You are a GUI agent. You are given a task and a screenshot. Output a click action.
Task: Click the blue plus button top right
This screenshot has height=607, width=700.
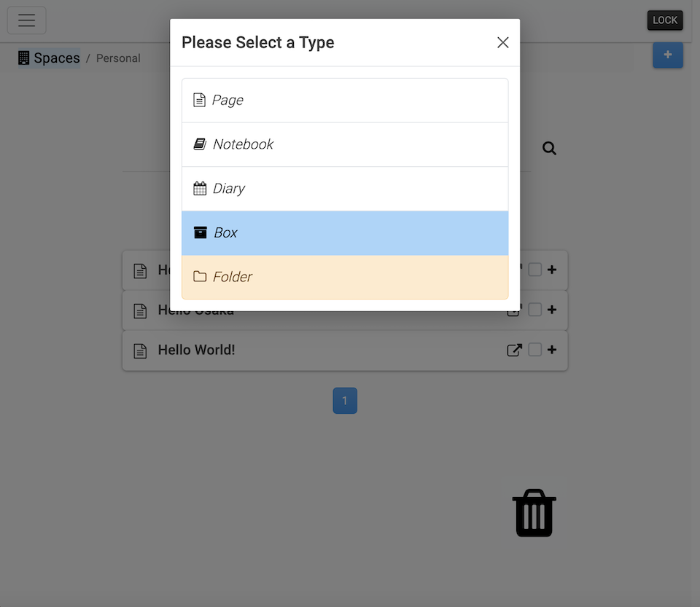[x=668, y=55]
